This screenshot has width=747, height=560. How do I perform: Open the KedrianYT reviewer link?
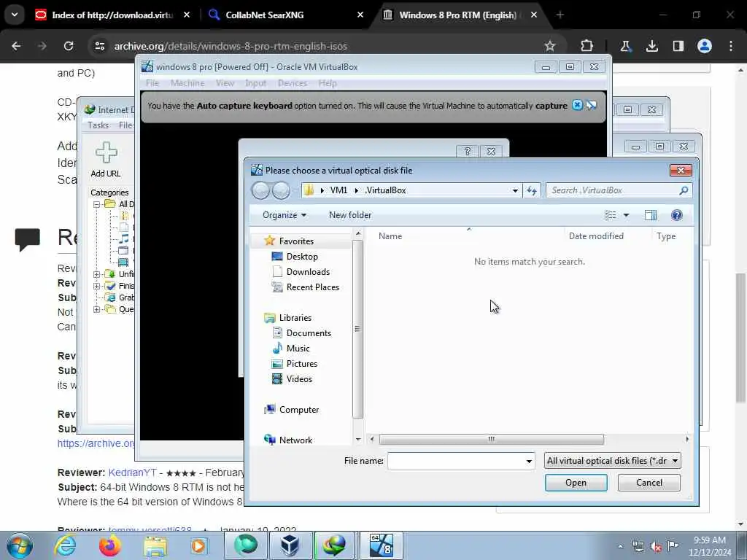[133, 472]
